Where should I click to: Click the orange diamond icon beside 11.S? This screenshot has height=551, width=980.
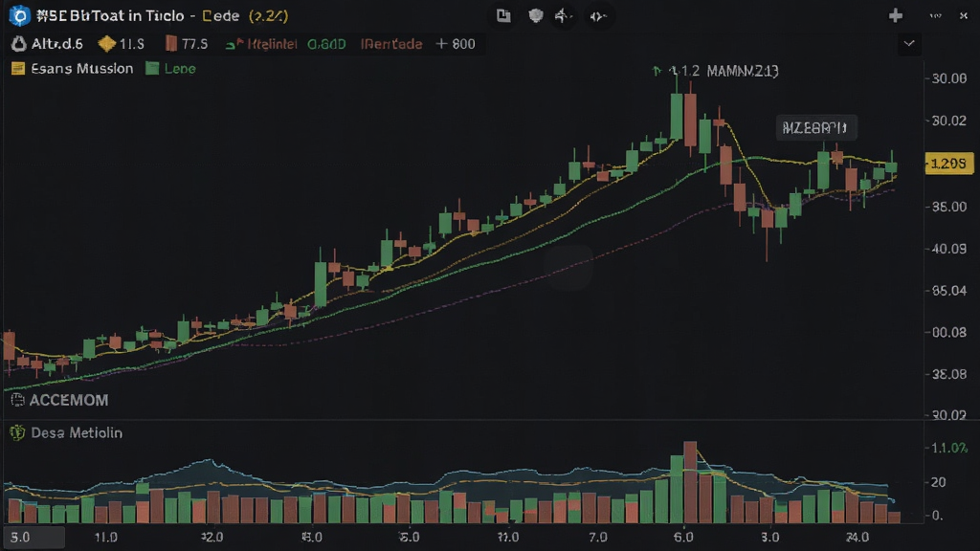point(107,44)
